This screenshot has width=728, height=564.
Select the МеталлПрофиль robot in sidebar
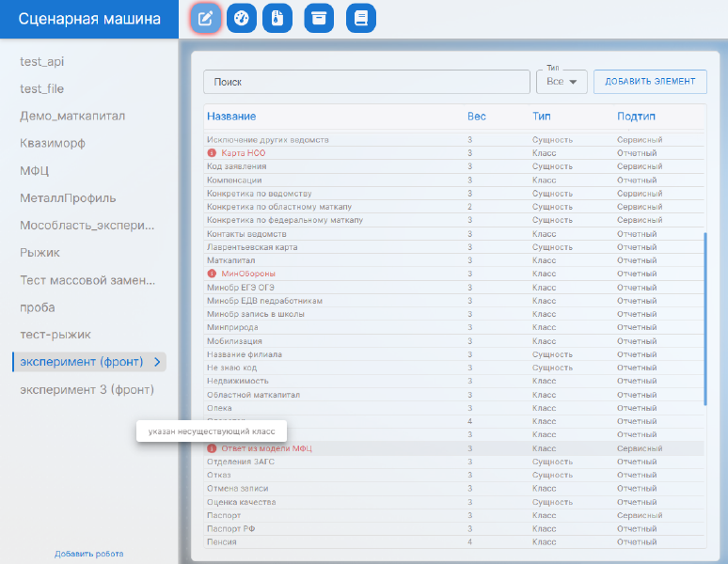68,198
